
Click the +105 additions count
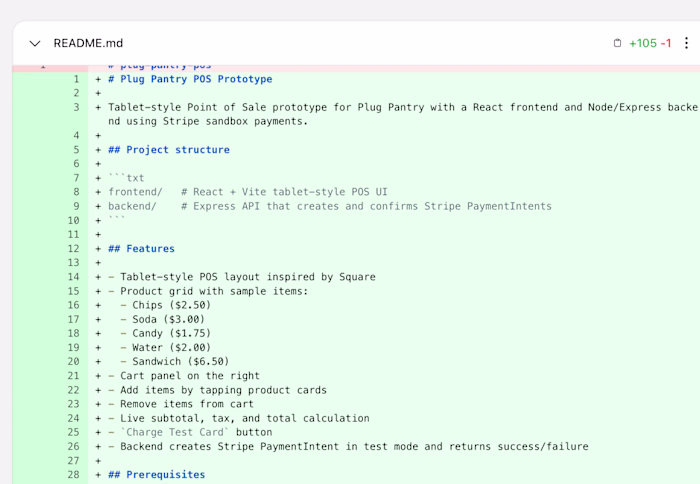[x=642, y=43]
